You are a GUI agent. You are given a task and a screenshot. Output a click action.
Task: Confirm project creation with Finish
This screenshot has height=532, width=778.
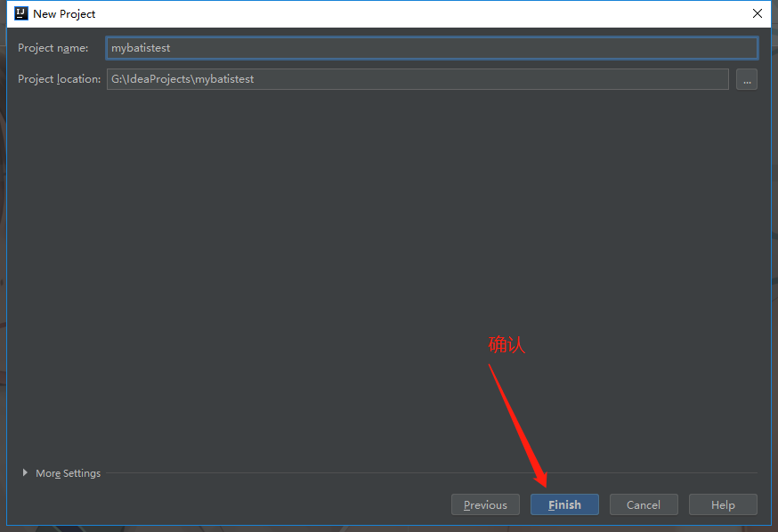pyautogui.click(x=564, y=504)
